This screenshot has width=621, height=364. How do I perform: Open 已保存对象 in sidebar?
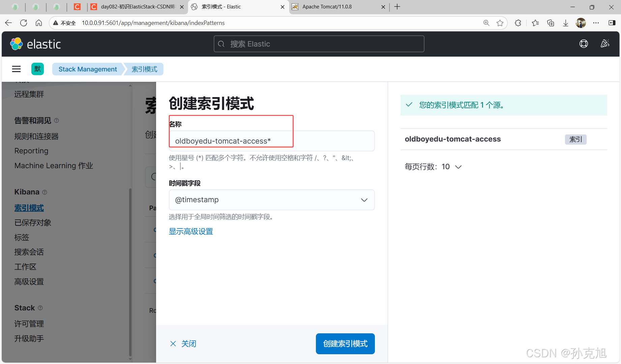pyautogui.click(x=33, y=223)
